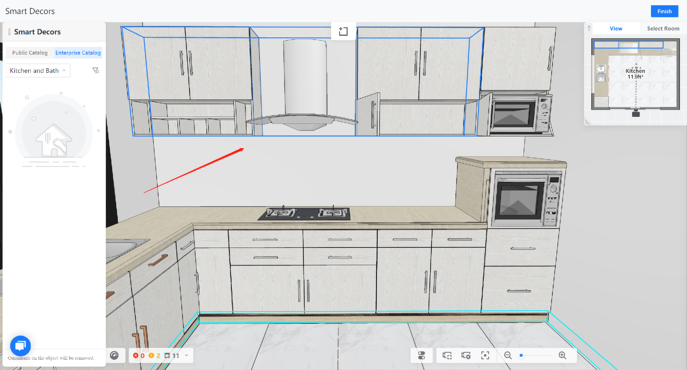This screenshot has height=370, width=687.
Task: Open the Select Room tab
Action: click(663, 28)
